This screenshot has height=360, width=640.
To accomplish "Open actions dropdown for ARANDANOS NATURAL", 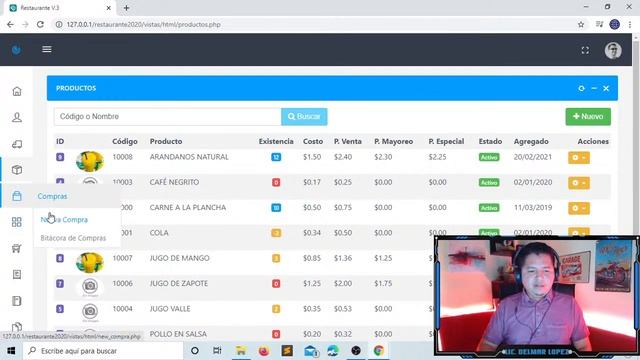I will [x=579, y=158].
